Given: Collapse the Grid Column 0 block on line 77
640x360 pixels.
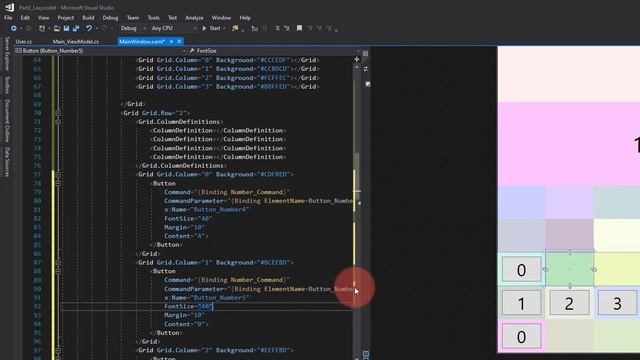Looking at the screenshot, I should coord(58,175).
